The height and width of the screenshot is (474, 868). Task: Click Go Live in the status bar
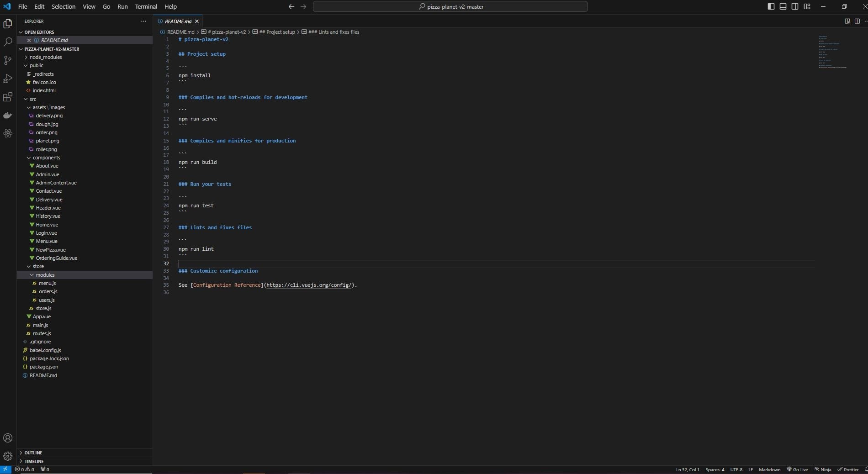(797, 469)
